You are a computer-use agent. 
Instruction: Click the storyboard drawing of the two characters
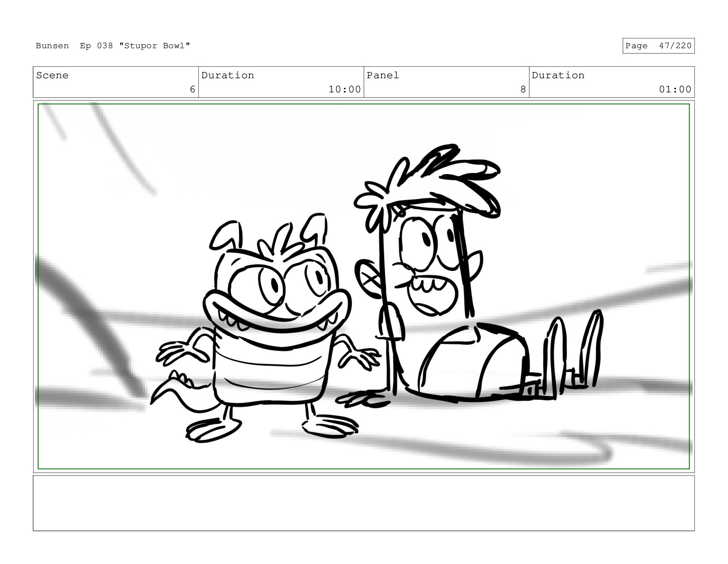pyautogui.click(x=364, y=286)
